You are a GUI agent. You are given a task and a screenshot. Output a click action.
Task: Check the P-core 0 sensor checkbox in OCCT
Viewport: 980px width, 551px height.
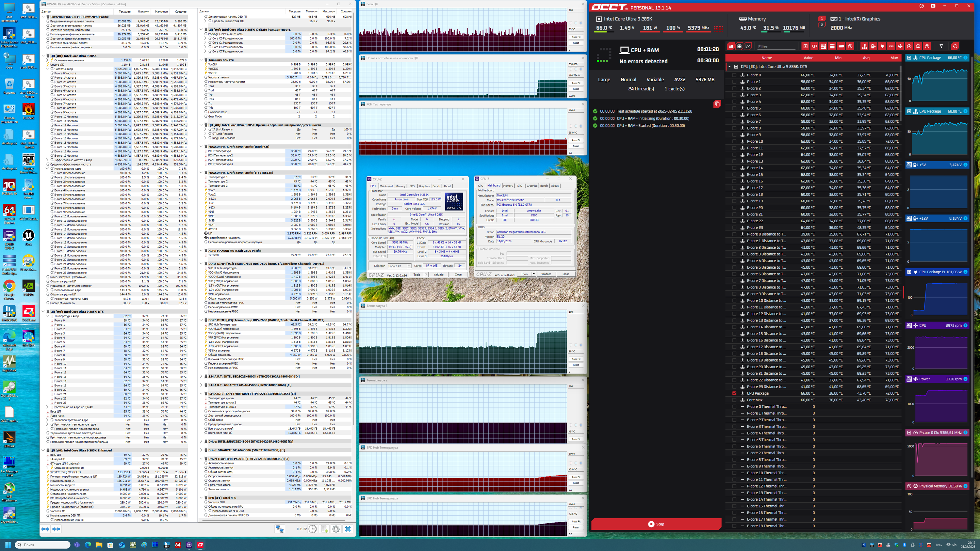click(734, 75)
